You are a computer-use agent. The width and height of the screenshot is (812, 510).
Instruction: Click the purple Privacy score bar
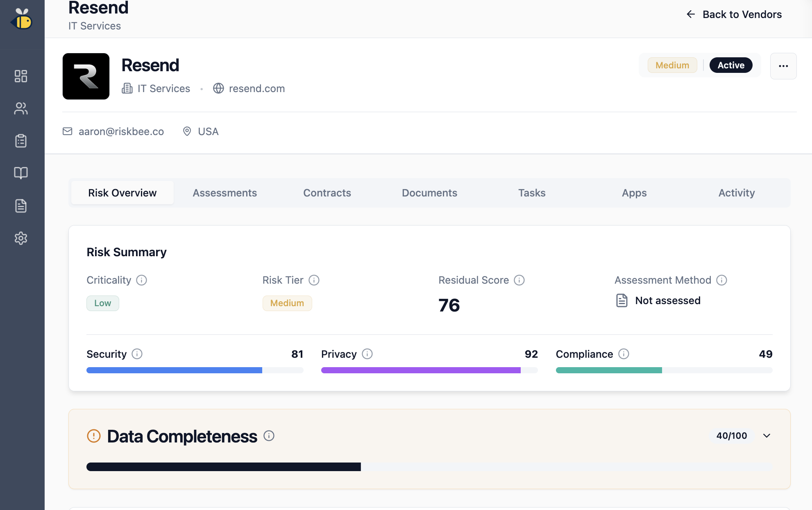coord(429,370)
